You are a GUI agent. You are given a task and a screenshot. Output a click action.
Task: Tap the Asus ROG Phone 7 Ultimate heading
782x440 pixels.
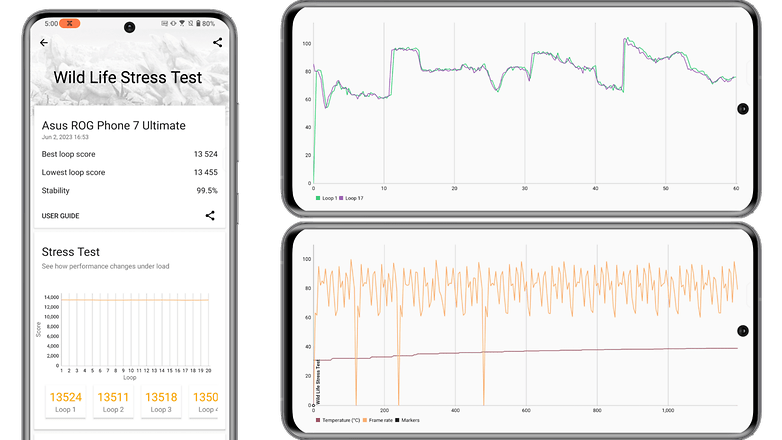pyautogui.click(x=114, y=125)
